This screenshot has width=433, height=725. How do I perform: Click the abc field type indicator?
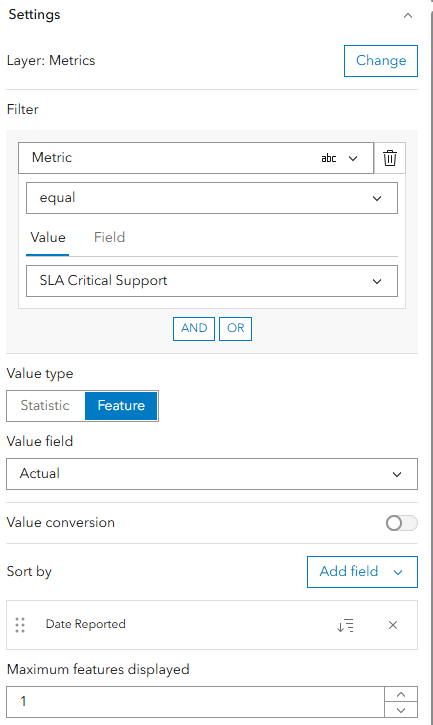point(329,158)
